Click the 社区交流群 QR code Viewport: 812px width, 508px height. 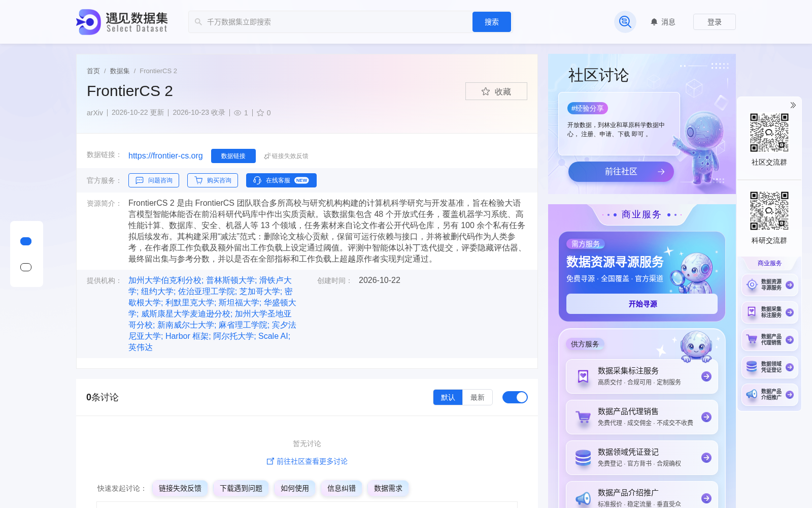769,133
